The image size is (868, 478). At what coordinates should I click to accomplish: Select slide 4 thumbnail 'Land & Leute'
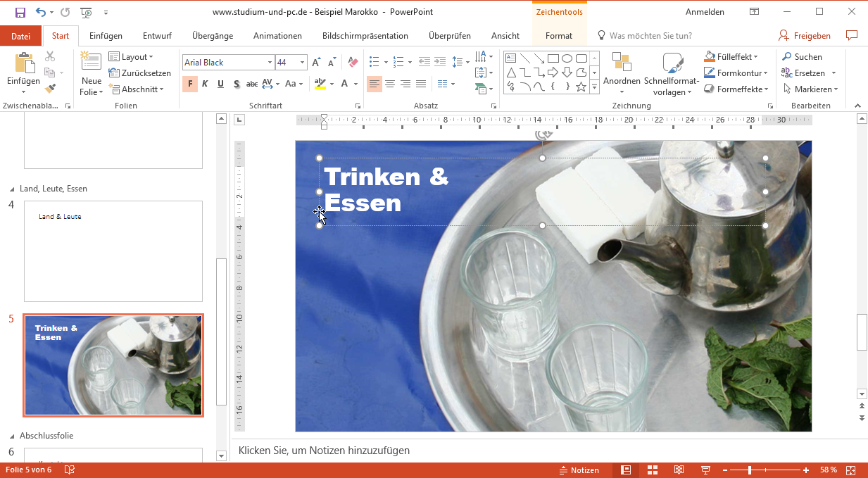pyautogui.click(x=113, y=251)
